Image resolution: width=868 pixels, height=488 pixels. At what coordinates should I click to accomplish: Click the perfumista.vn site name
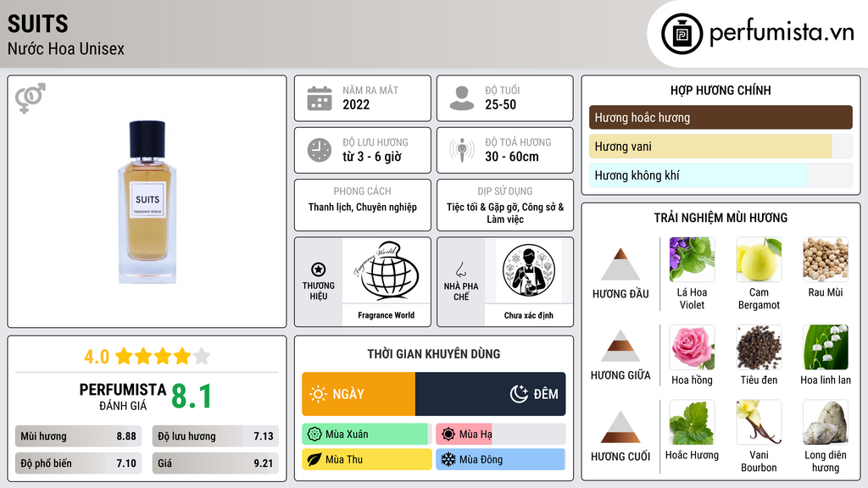[x=782, y=33]
